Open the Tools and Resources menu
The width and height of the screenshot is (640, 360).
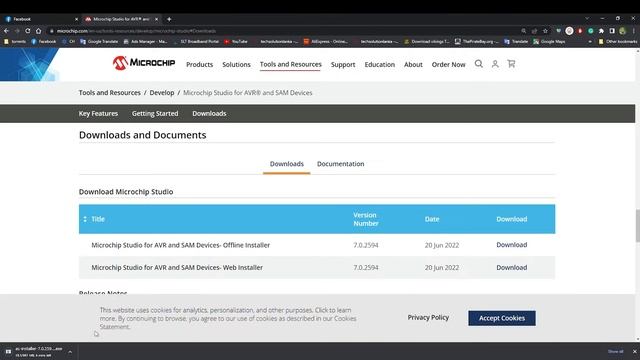[x=291, y=64]
